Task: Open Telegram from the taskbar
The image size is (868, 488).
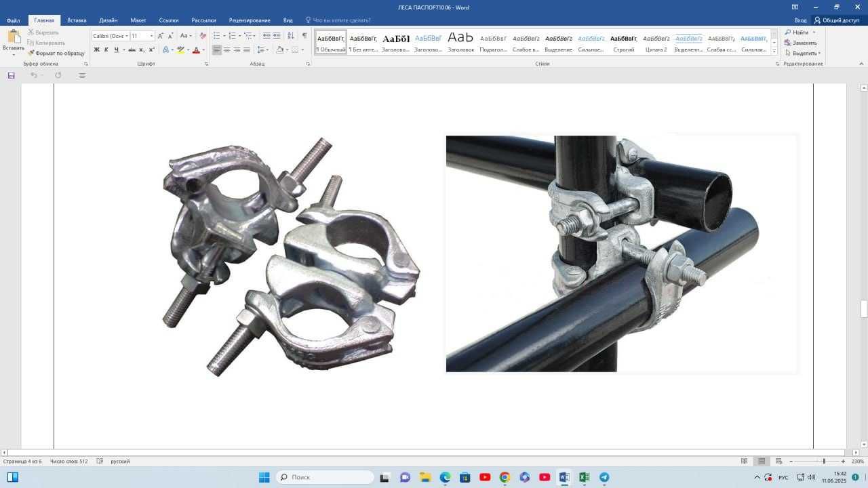Action: coord(604,477)
